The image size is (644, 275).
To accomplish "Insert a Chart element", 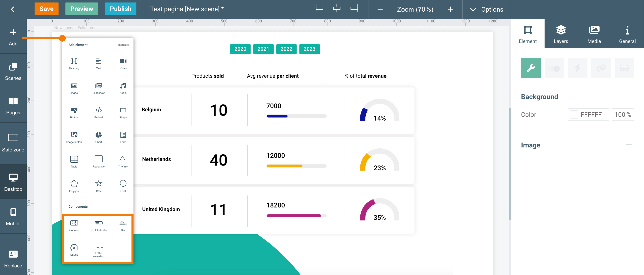I will pyautogui.click(x=98, y=137).
